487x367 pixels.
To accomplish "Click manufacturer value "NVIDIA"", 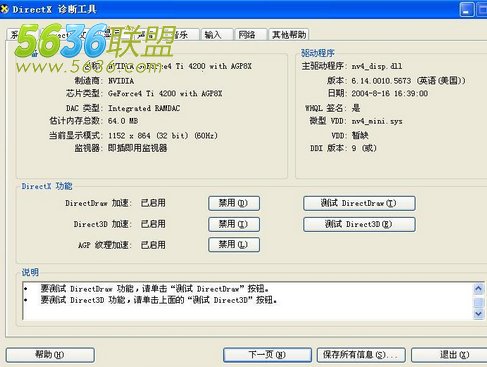I will pos(121,81).
